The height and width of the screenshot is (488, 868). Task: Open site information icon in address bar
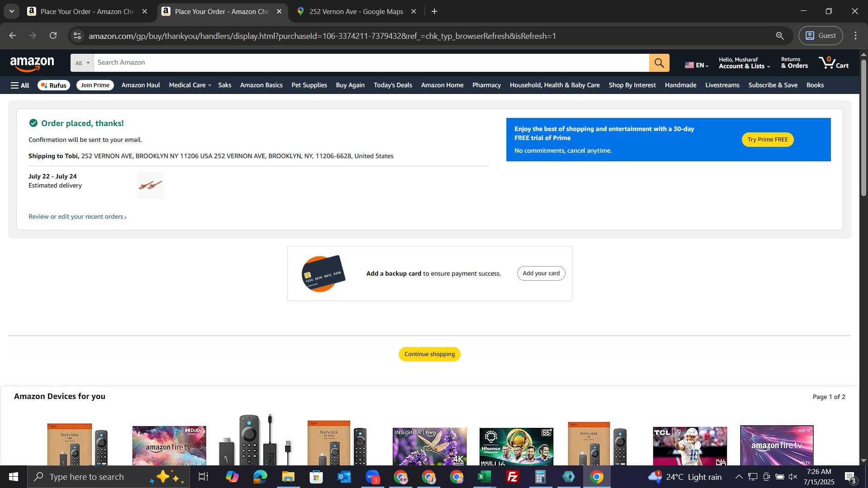point(77,36)
